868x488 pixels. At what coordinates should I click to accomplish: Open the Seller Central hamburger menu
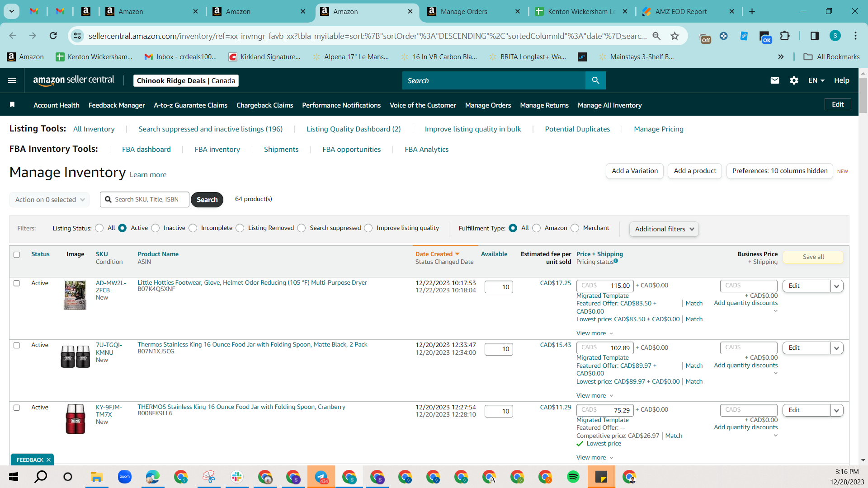[12, 80]
